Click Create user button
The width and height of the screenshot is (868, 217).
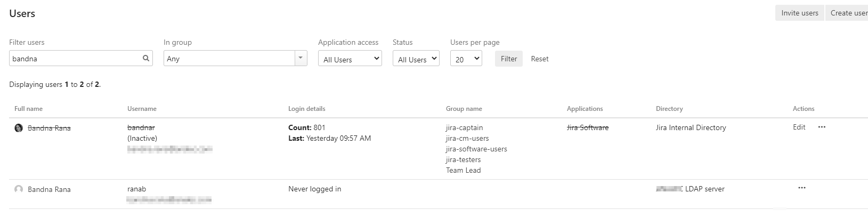pyautogui.click(x=847, y=13)
